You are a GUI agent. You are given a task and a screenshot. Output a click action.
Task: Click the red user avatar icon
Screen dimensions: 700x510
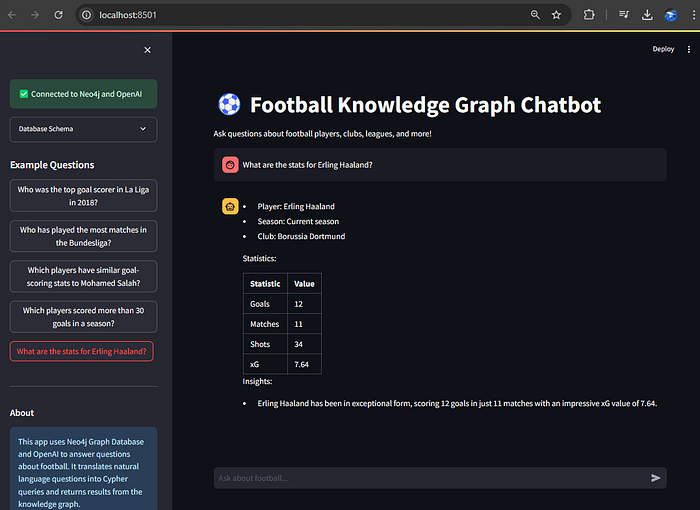(230, 165)
